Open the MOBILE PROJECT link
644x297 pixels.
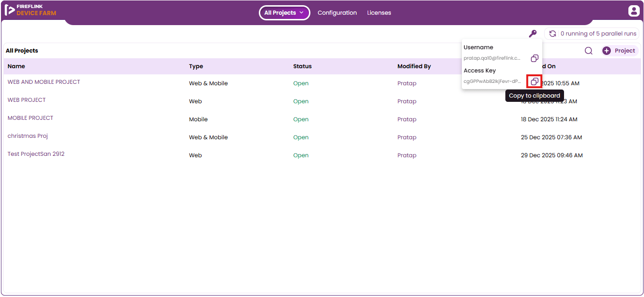[30, 118]
